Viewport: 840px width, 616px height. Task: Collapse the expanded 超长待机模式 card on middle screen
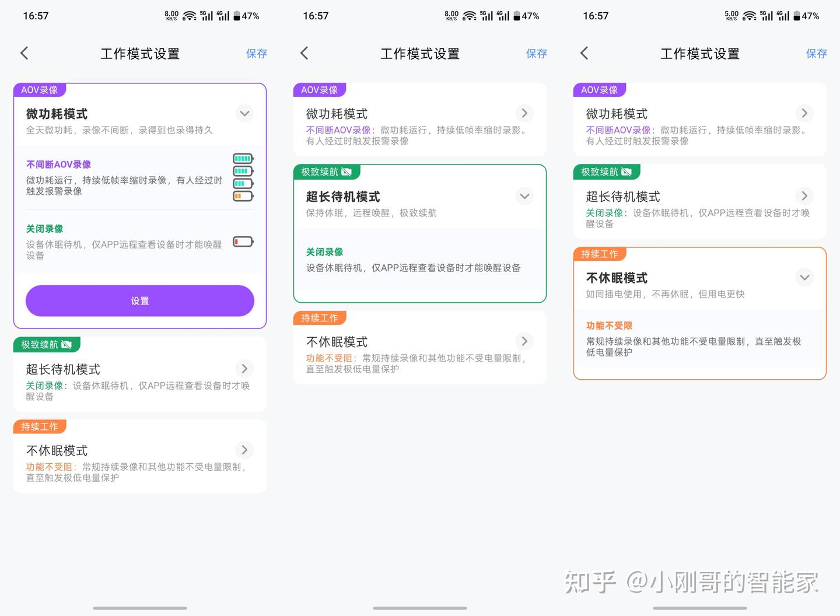[x=525, y=196]
